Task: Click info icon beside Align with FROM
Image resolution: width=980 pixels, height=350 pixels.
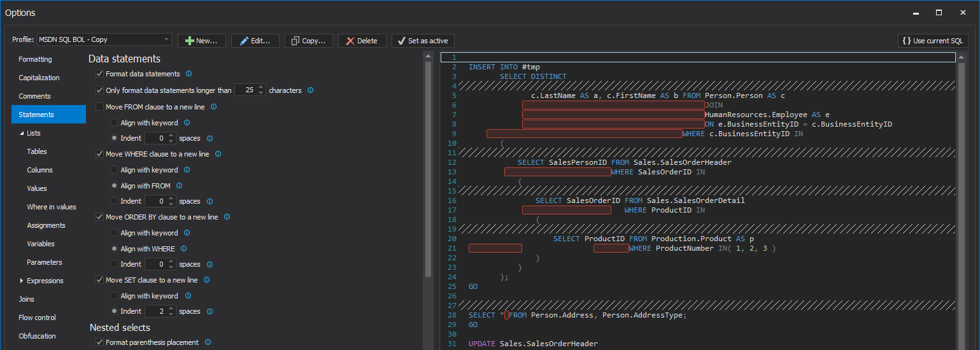Action: [179, 186]
